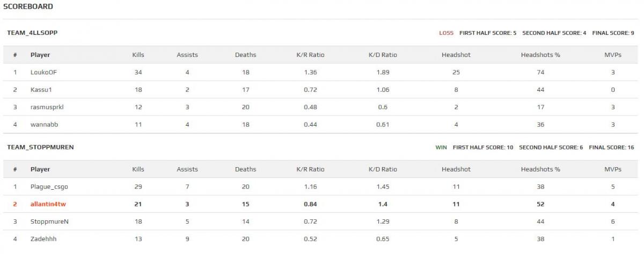Image resolution: width=644 pixels, height=258 pixels.
Task: Open player Kassu1's profile link
Action: click(40, 90)
